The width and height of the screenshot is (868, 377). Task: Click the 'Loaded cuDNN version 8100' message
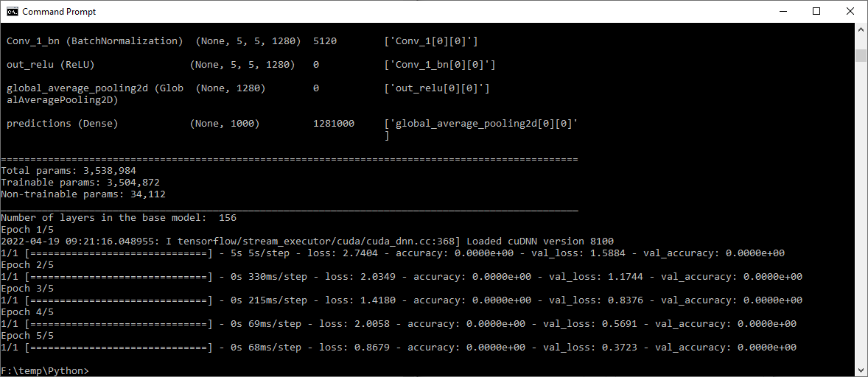(540, 242)
